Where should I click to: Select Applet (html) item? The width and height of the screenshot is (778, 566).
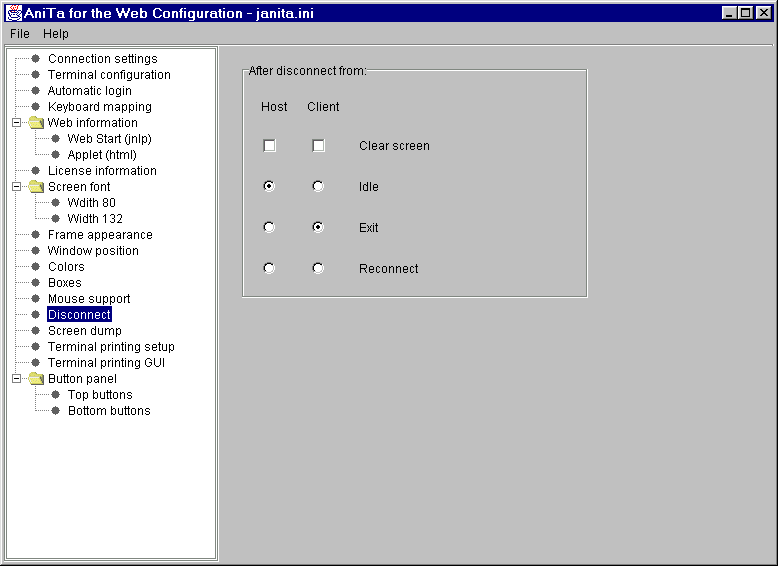[102, 155]
